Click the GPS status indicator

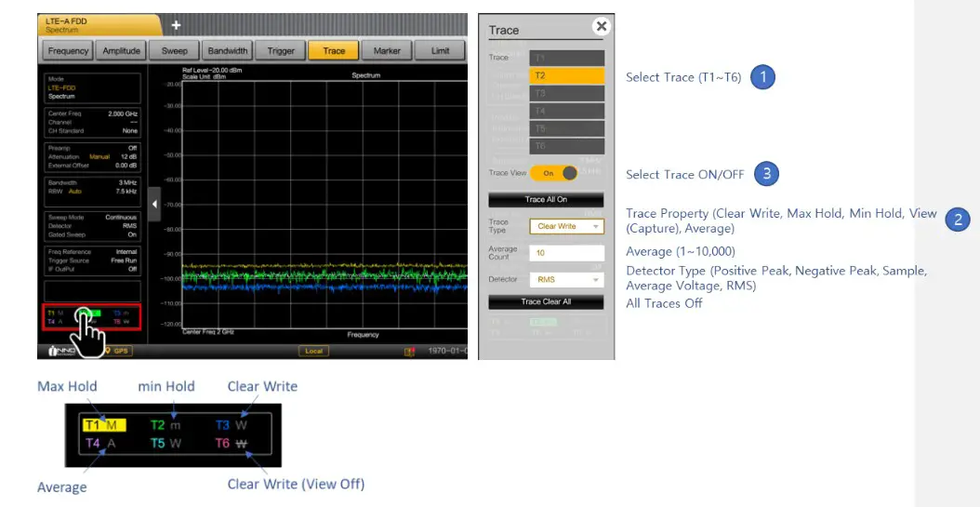pos(117,351)
